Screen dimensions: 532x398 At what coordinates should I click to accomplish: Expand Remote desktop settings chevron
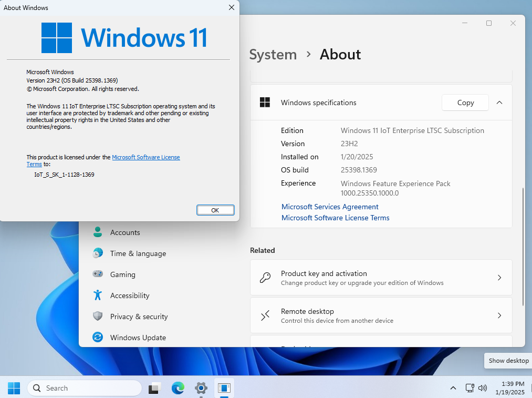point(499,315)
